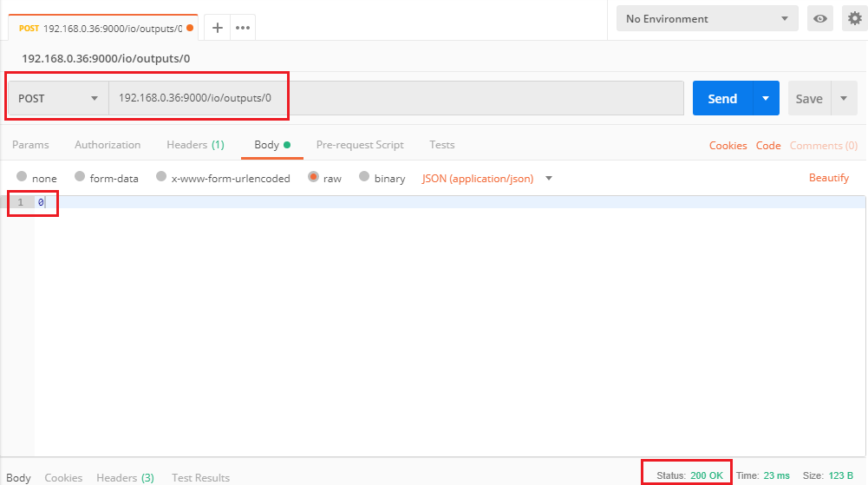
Task: Open the Headers (1) request tab
Action: pos(195,145)
